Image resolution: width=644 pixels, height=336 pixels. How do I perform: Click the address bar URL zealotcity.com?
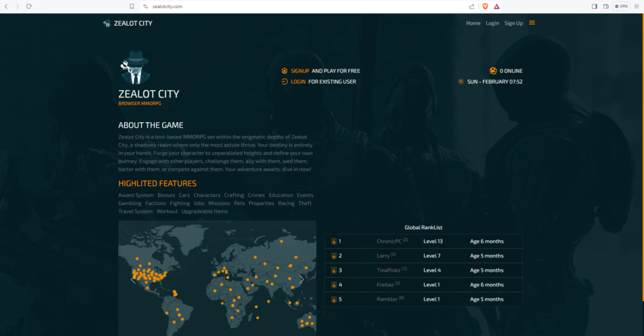tap(167, 6)
